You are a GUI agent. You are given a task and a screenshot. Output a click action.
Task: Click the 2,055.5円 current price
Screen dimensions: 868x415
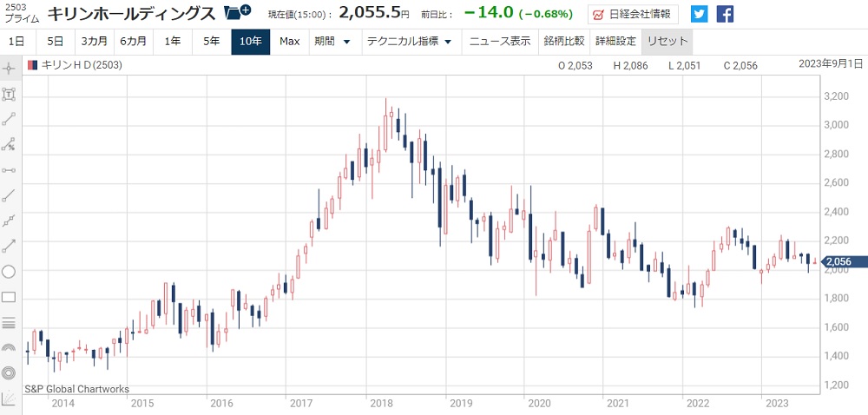click(373, 13)
